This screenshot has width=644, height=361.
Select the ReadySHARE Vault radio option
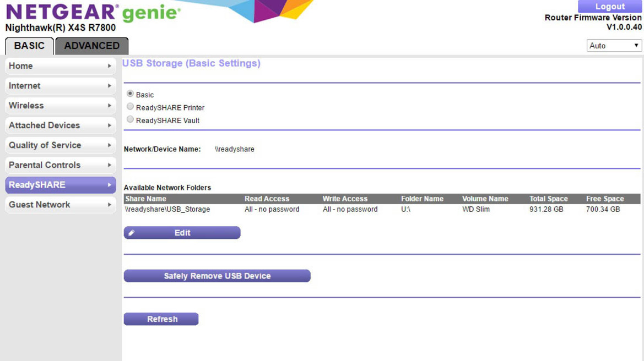130,119
